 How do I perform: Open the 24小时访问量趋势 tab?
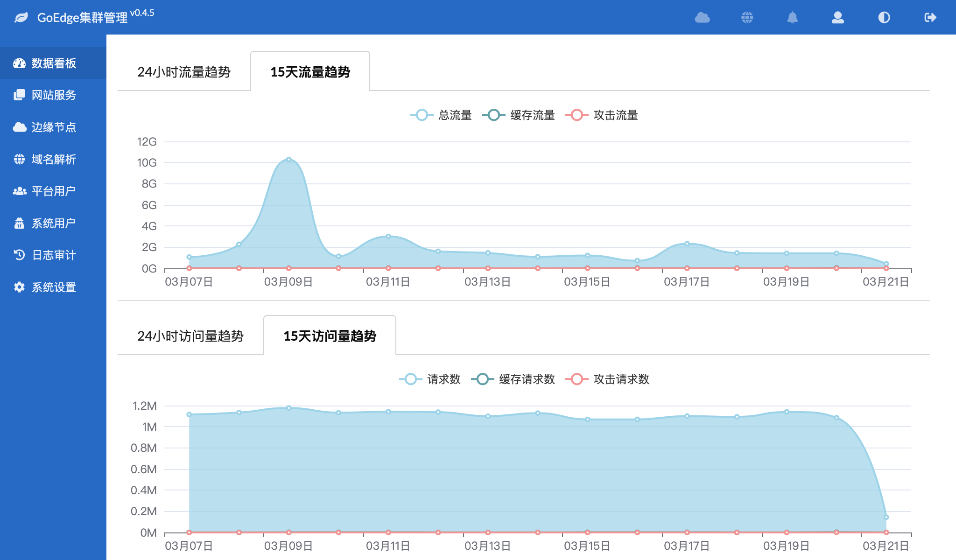192,335
